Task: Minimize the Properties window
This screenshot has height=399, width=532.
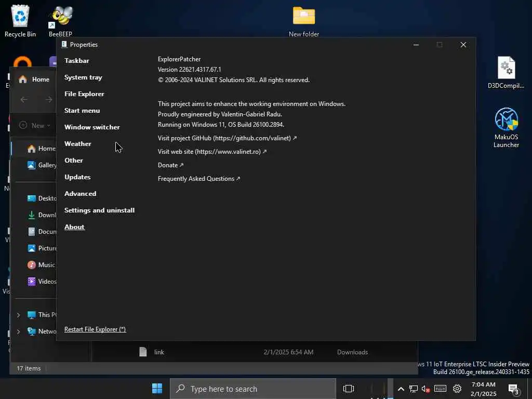Action: click(416, 45)
